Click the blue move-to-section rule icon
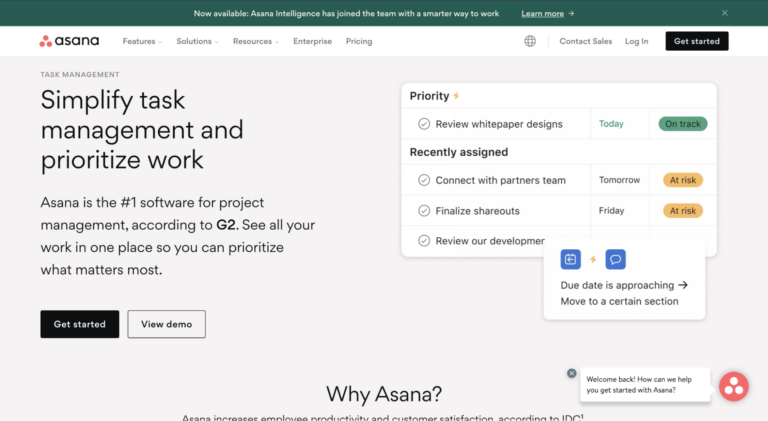768x421 pixels. 571,259
